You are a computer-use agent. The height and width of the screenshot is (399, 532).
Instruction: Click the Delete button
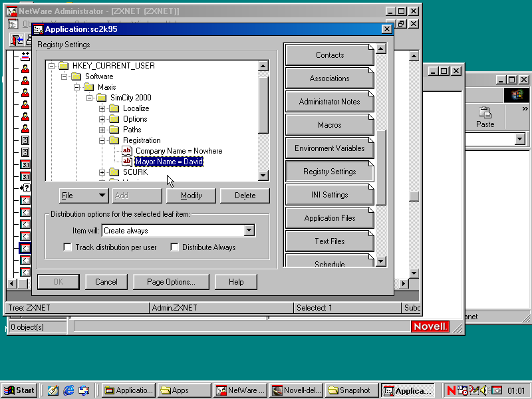(x=245, y=196)
